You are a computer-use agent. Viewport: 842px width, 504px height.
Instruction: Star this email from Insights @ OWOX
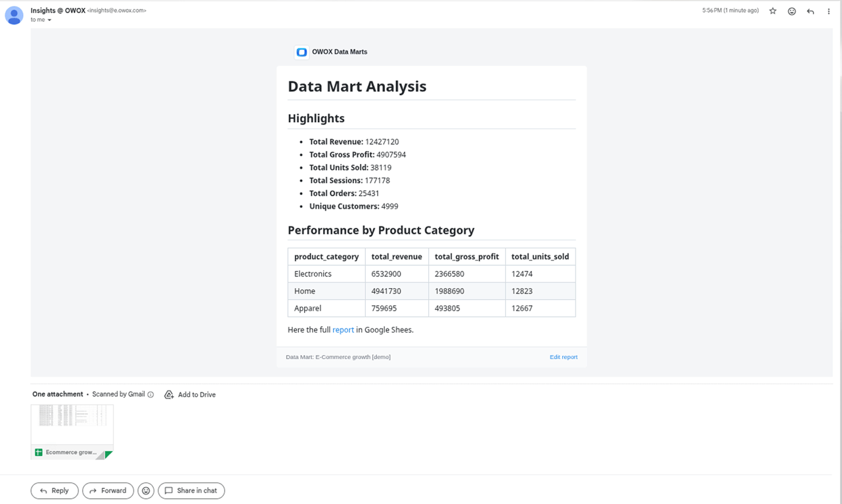click(773, 10)
